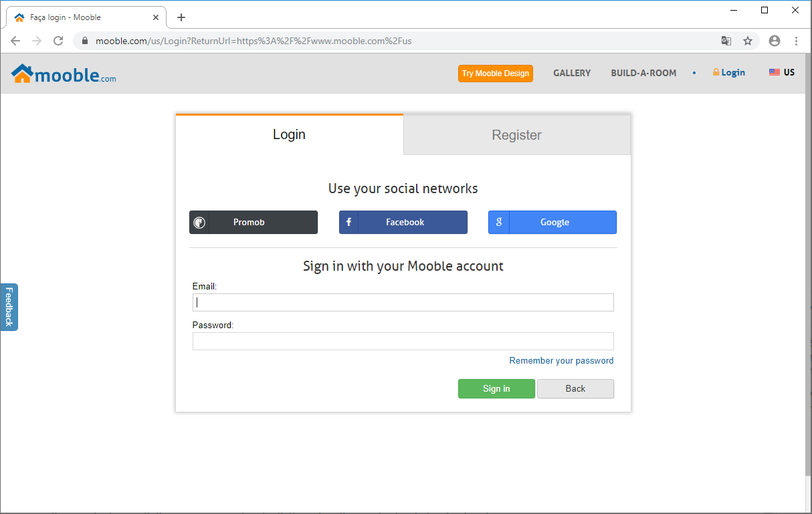Open the Feedback side tab
This screenshot has width=812, height=514.
9,307
